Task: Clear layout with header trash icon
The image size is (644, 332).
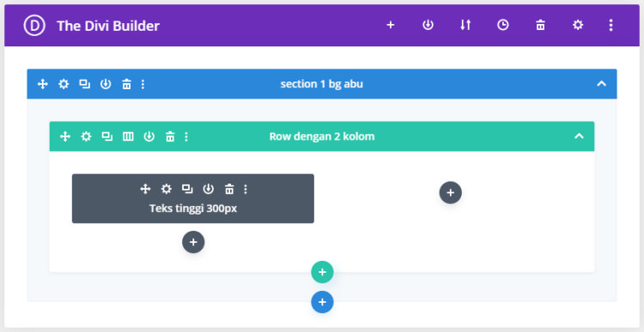Action: pos(540,26)
